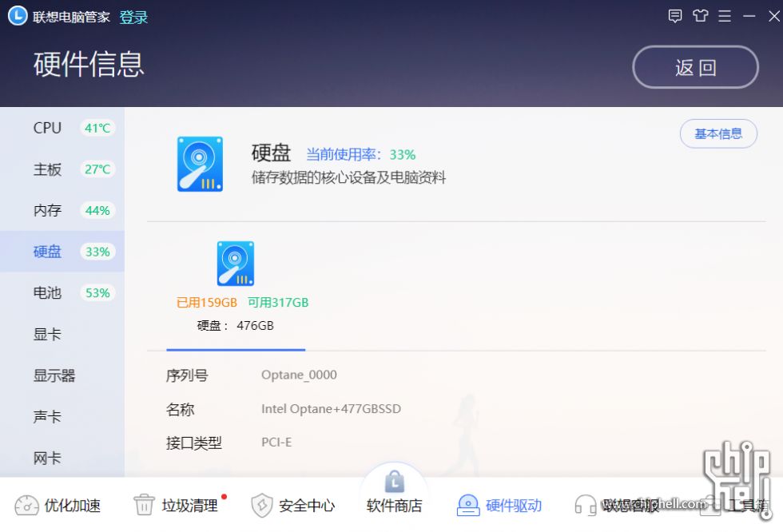Select the 网卡 network card tab
Viewport: 783px width, 532px height.
point(62,458)
